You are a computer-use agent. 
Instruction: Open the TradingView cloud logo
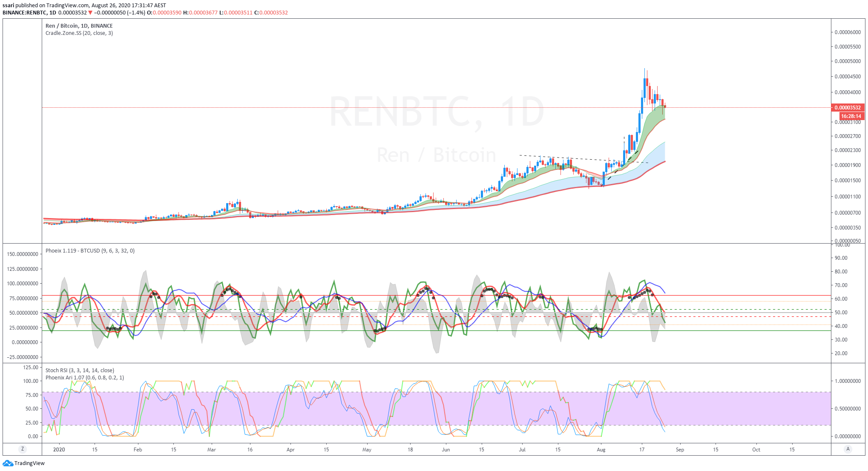[x=8, y=463]
